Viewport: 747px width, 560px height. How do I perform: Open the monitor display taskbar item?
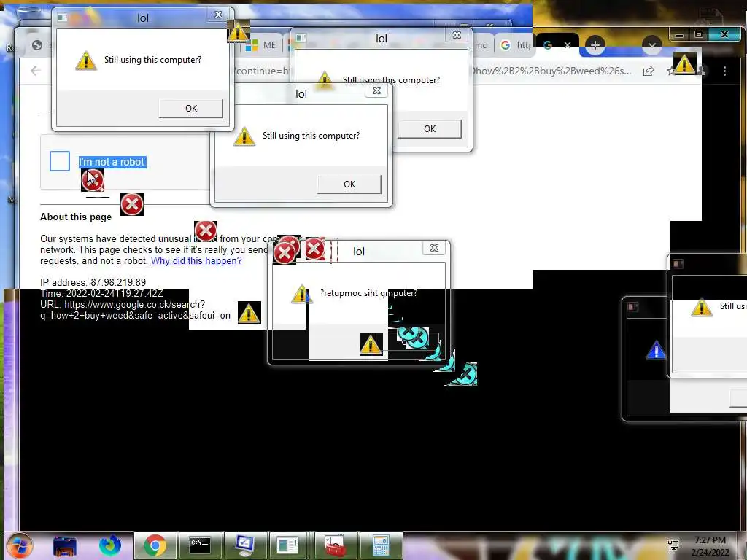245,545
